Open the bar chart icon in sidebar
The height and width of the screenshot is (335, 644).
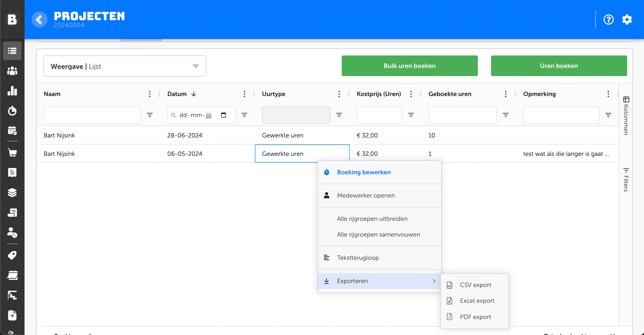point(12,91)
